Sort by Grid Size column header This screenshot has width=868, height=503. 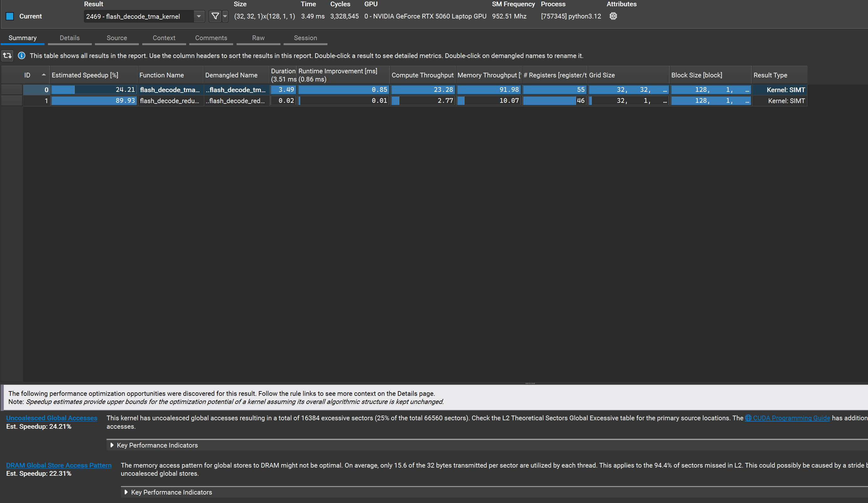point(628,75)
